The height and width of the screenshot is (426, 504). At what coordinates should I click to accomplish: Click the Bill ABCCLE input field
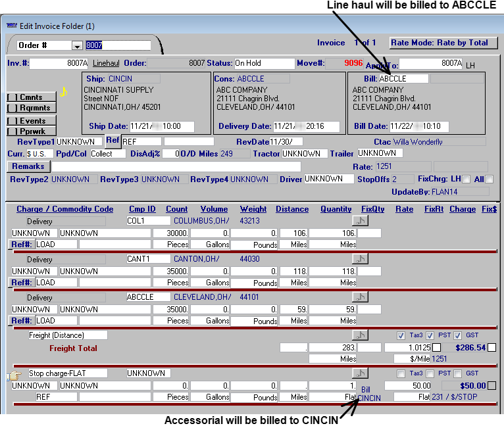[x=403, y=79]
